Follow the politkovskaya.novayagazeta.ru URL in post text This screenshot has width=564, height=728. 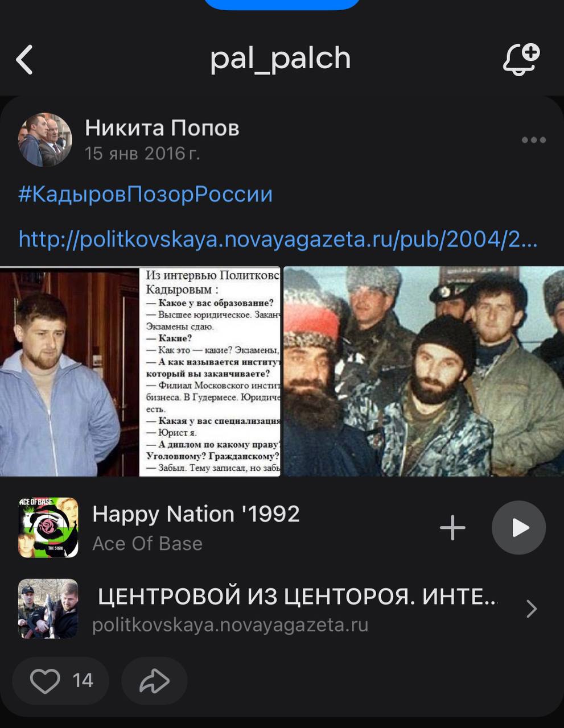(x=278, y=239)
